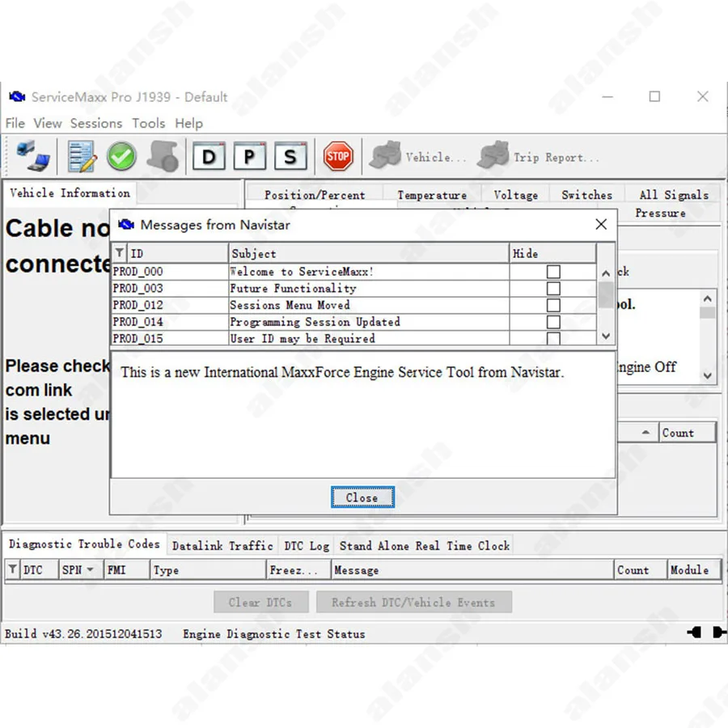Click scroll down arrow in right panel
This screenshot has height=728, width=728.
(x=707, y=375)
